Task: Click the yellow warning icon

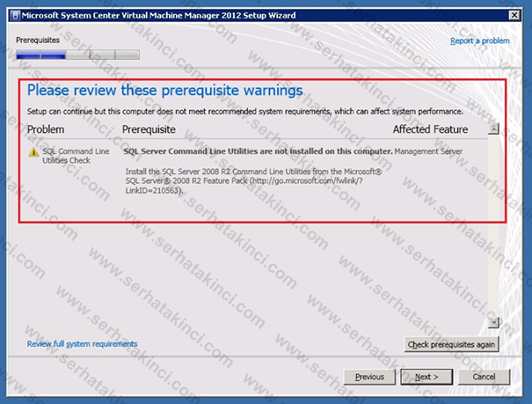Action: pyautogui.click(x=33, y=152)
